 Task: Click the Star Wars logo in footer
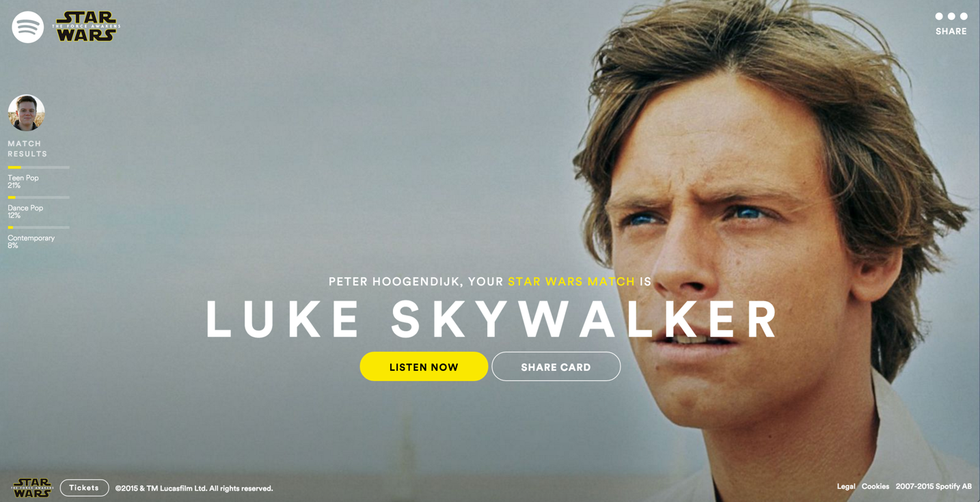pyautogui.click(x=31, y=488)
